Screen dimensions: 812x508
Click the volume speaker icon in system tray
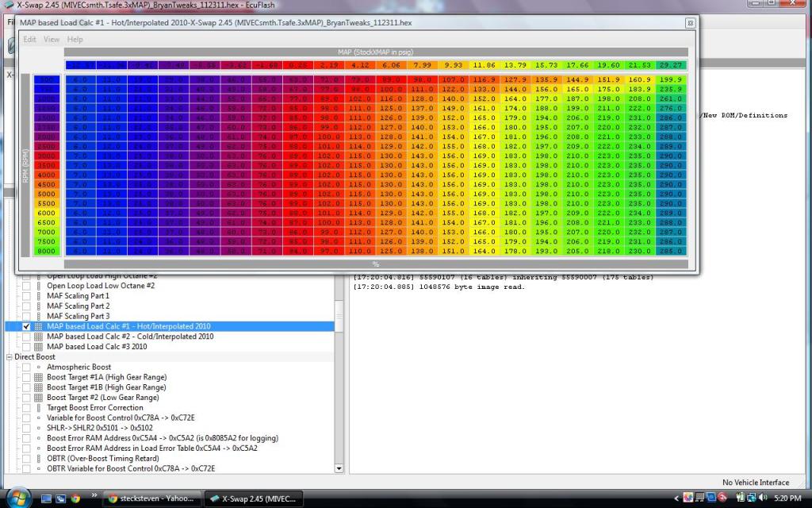click(761, 498)
